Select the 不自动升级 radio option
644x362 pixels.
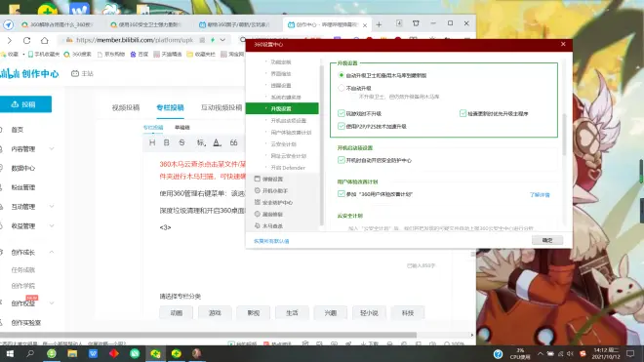pos(342,88)
